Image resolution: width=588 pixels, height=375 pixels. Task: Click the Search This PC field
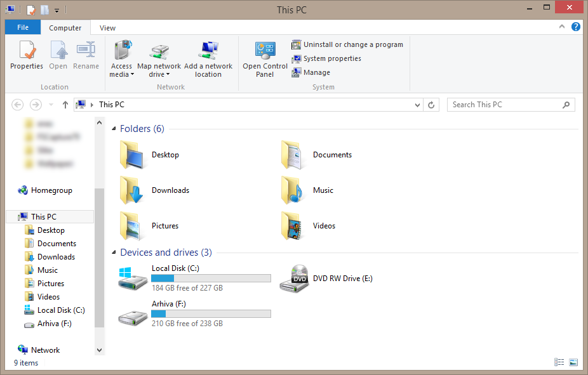point(506,105)
